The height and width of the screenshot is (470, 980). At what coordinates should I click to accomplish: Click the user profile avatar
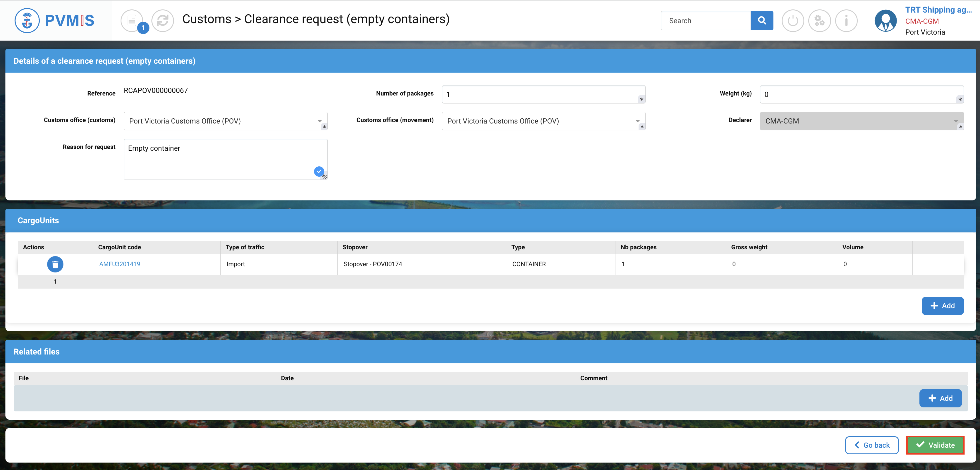[x=885, y=21]
